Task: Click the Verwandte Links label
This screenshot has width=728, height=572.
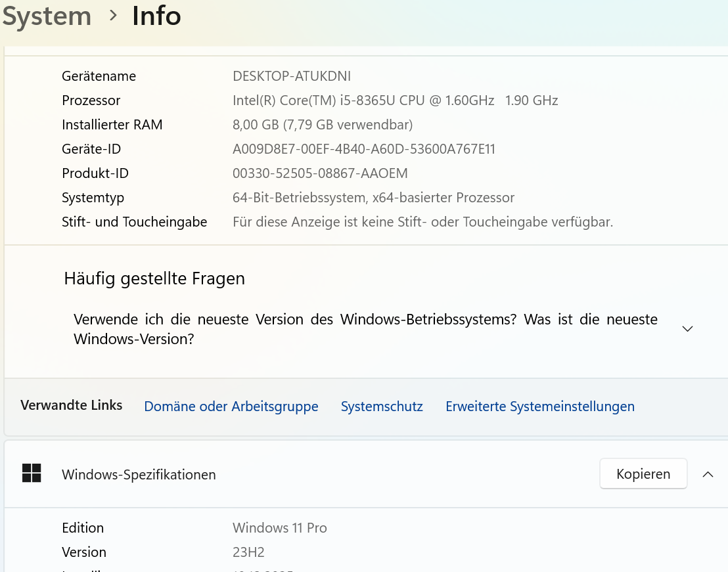Action: [x=71, y=405]
